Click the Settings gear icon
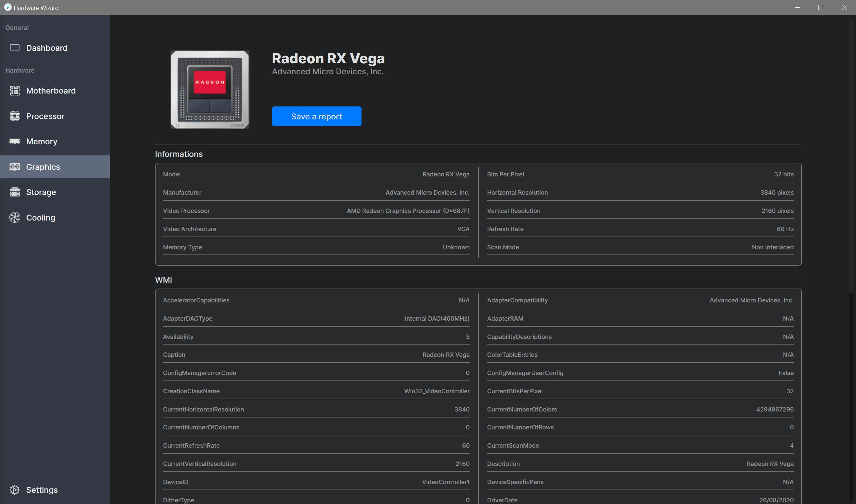 (x=15, y=490)
